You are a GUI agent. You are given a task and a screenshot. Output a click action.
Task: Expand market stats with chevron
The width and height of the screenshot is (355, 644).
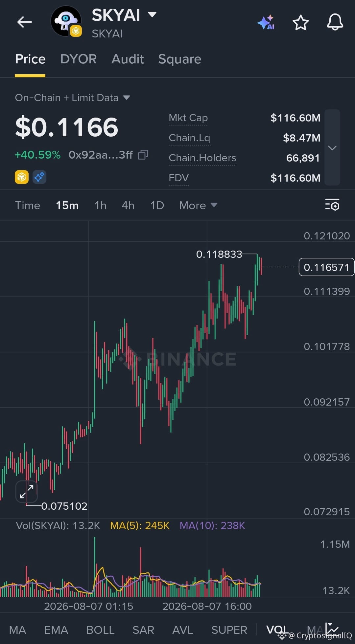[x=332, y=148]
